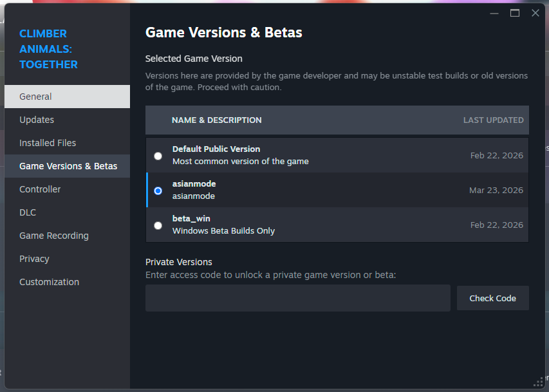Close the properties window

click(x=535, y=13)
